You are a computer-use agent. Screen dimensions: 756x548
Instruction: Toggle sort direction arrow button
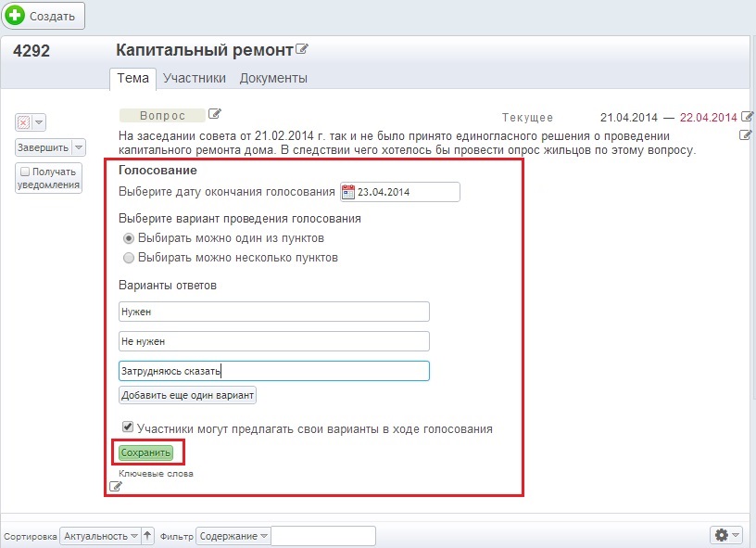coord(147,535)
